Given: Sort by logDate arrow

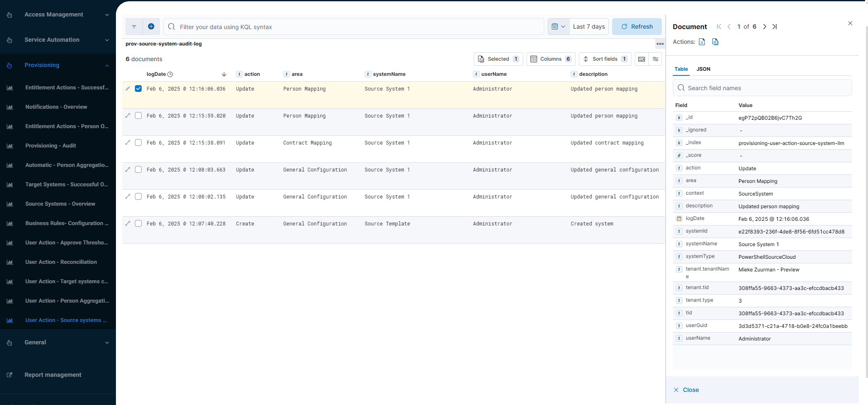Looking at the screenshot, I should click(x=224, y=74).
